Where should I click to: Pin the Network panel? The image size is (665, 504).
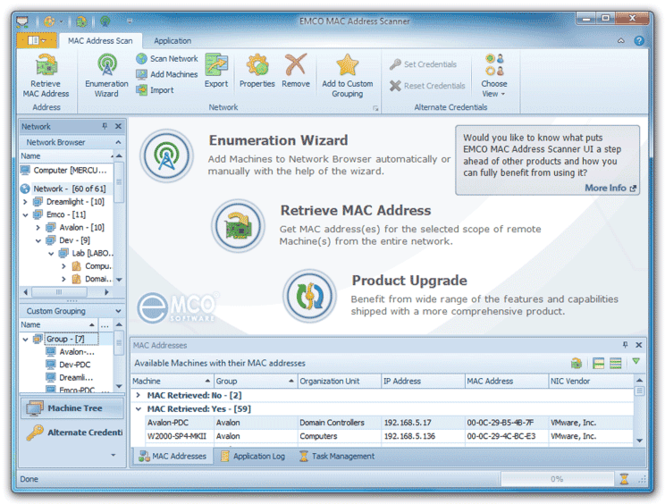(105, 126)
